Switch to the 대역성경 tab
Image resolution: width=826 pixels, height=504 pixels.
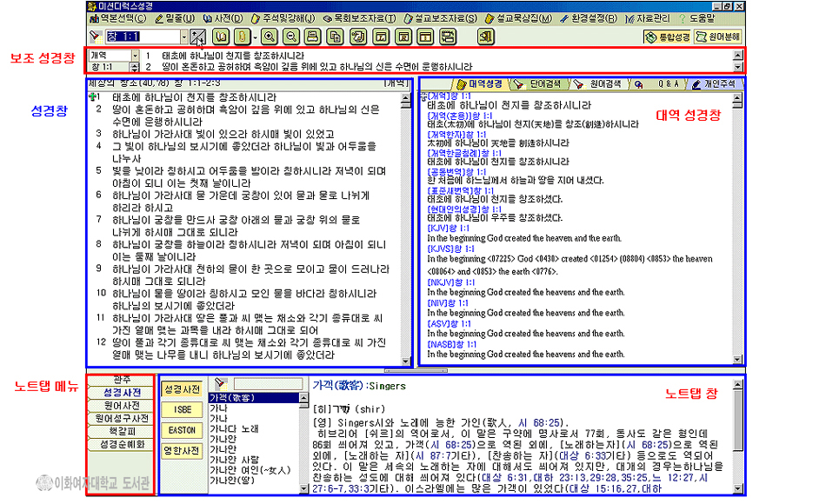click(481, 83)
